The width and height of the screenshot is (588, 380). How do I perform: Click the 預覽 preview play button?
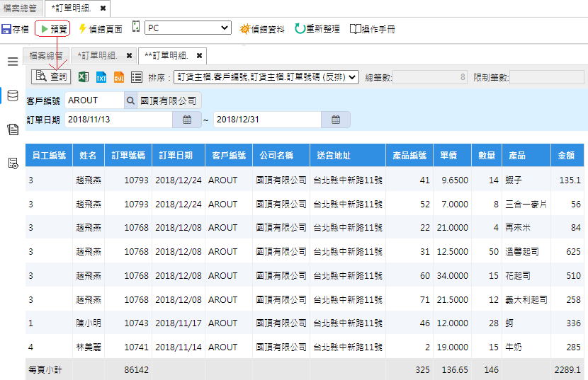pyautogui.click(x=54, y=29)
